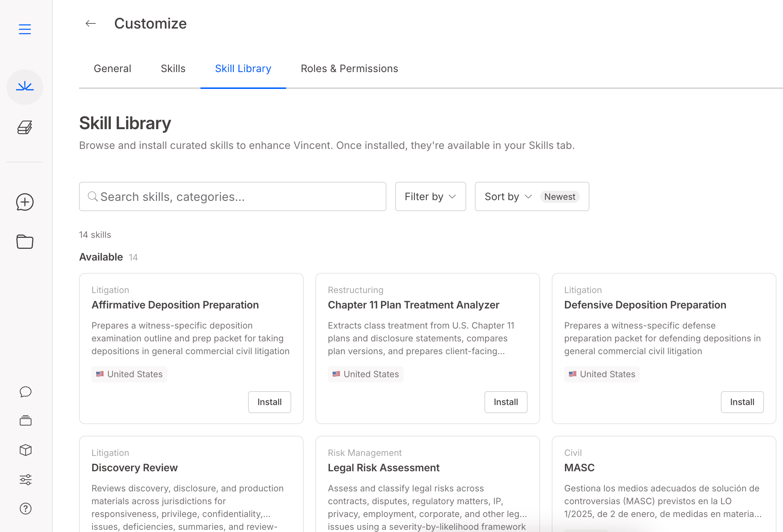The image size is (783, 532).
Task: Install Chapter 11 Plan Treatment Analyzer skill
Action: pyautogui.click(x=506, y=402)
